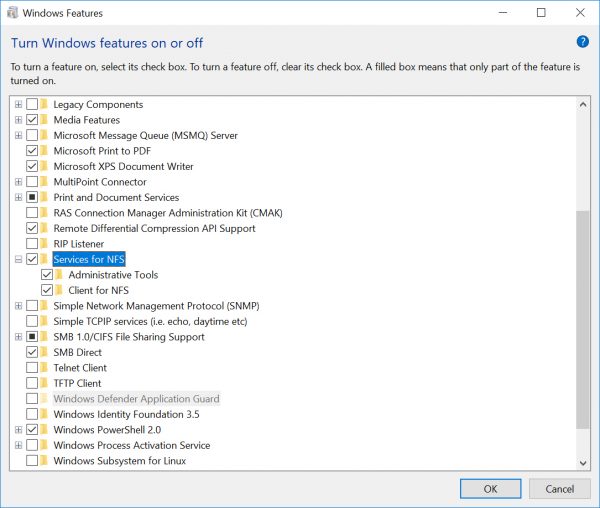The height and width of the screenshot is (508, 600).
Task: Select Windows Process Activation Service label
Action: pyautogui.click(x=132, y=445)
